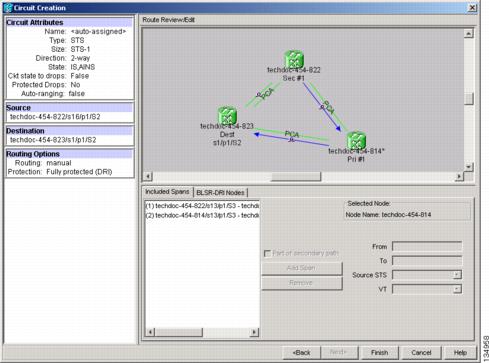Select the techdoc-454-822 node icon

(294, 59)
